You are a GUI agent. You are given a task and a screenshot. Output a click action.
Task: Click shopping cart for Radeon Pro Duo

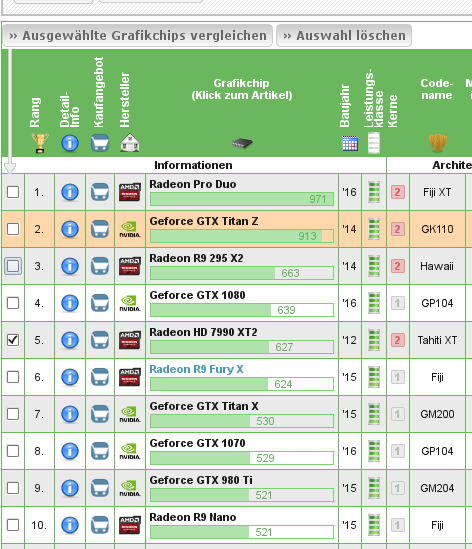(100, 192)
